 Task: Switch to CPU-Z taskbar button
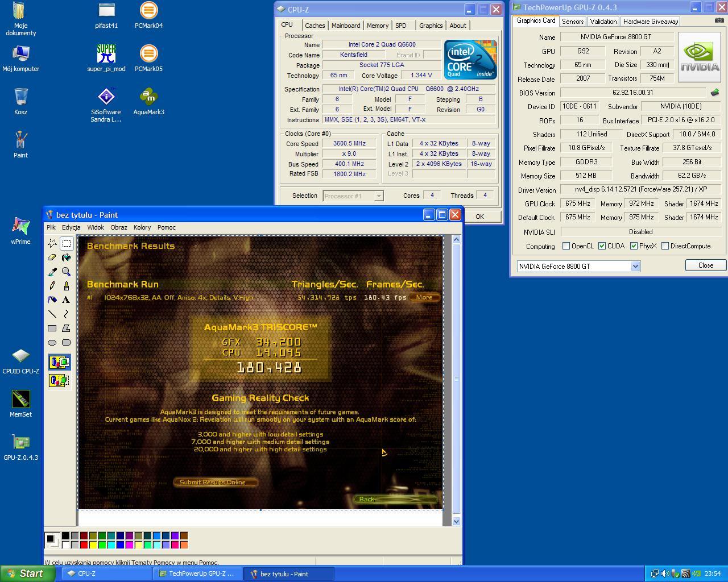coord(106,574)
